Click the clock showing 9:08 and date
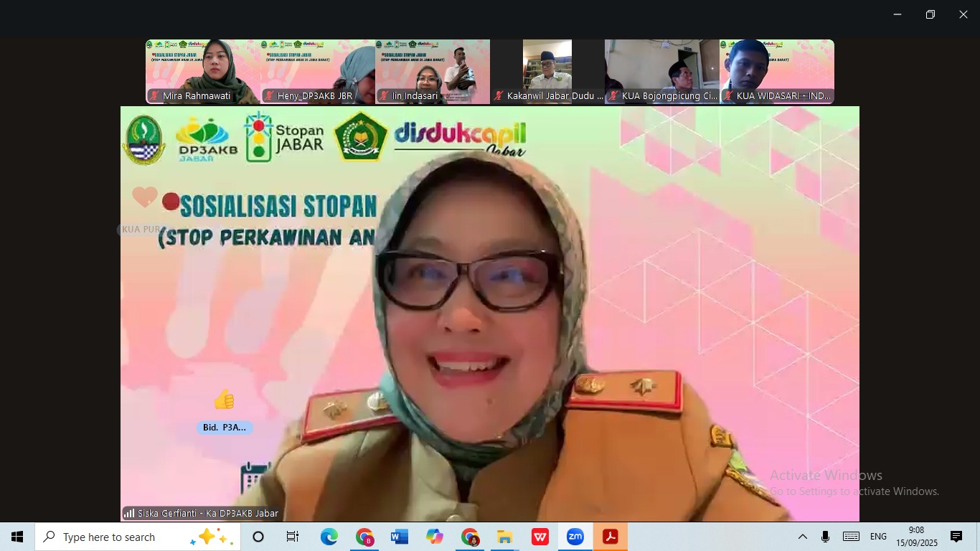980x551 pixels. [x=916, y=537]
